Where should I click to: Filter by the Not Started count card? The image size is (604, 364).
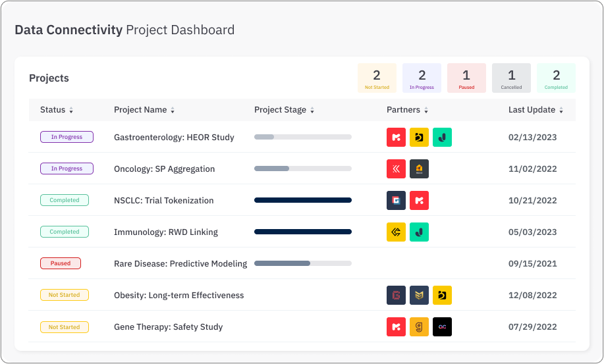[x=377, y=78]
